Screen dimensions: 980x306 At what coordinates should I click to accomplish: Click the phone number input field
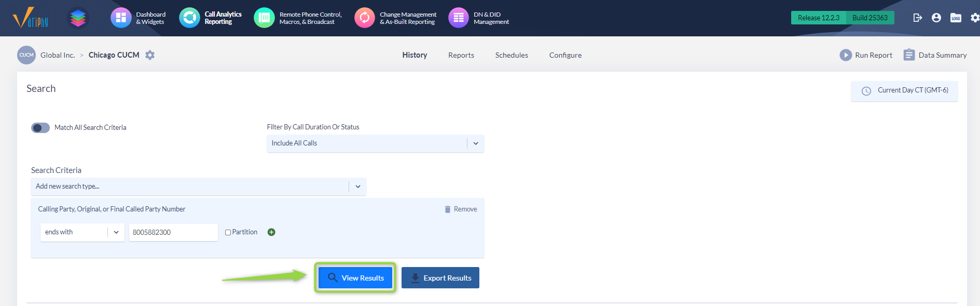[173, 232]
